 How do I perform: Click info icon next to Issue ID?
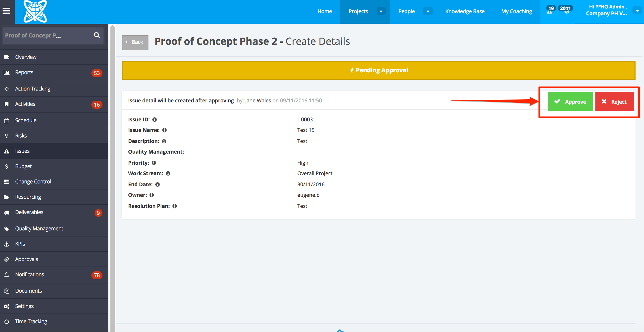coord(155,120)
